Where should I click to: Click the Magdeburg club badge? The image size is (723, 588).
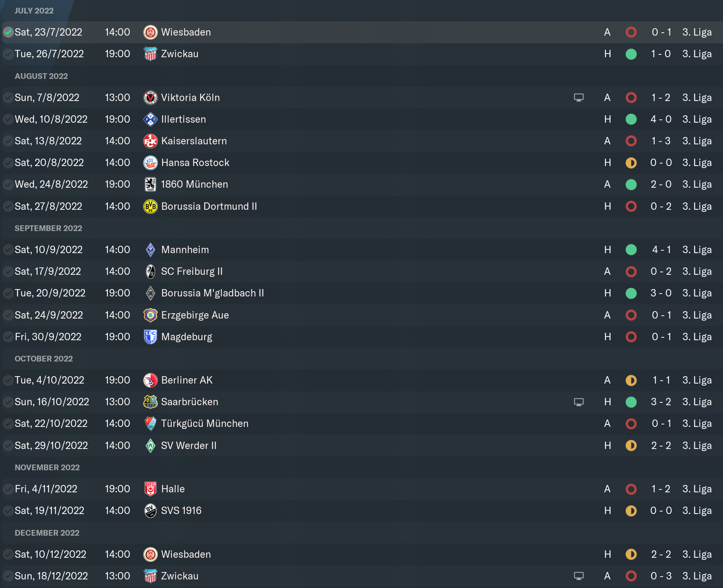(150, 337)
